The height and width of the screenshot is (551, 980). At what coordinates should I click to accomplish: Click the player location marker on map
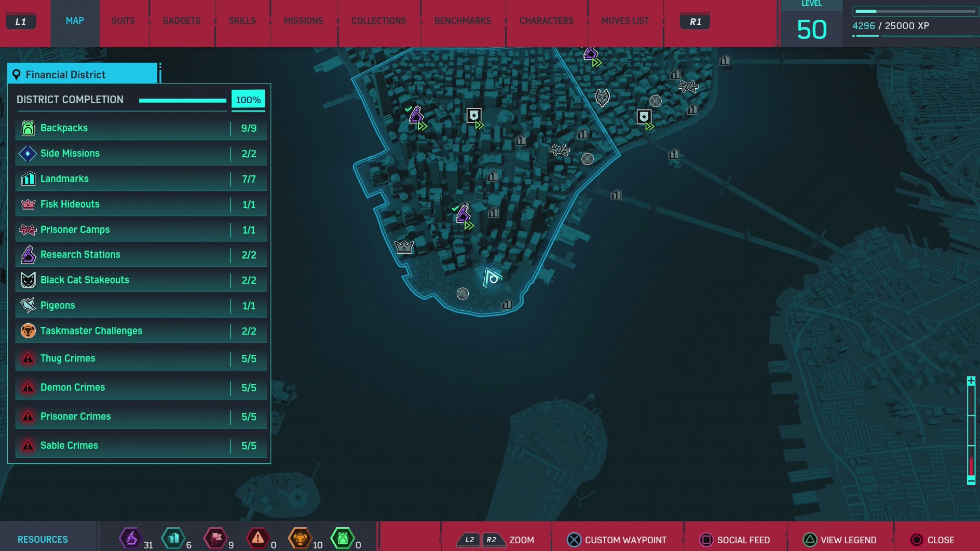coord(492,278)
